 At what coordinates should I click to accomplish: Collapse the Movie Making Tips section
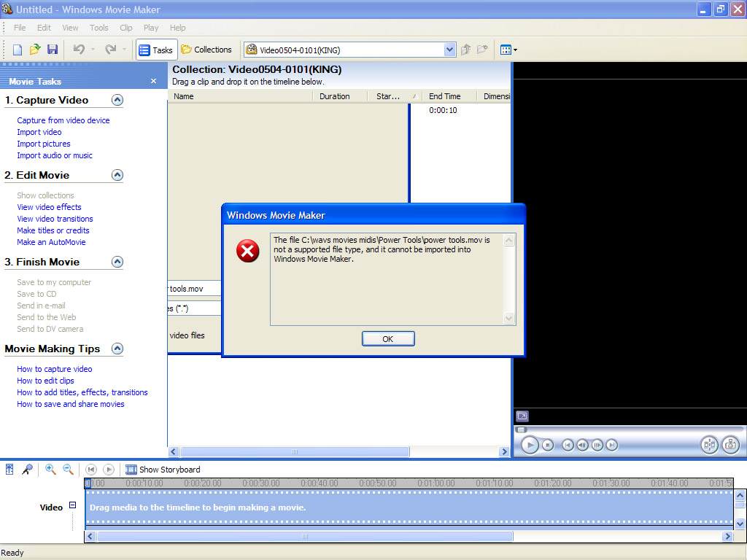[117, 349]
